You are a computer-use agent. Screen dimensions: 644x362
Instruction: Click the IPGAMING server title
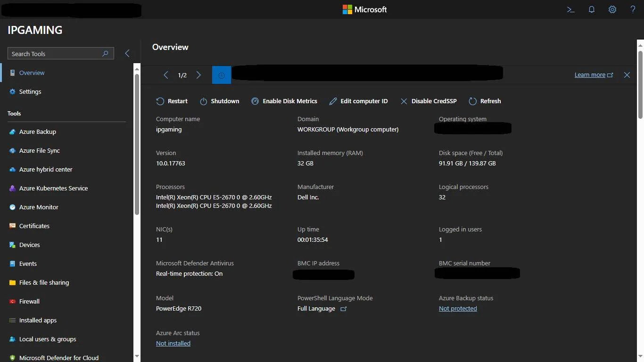[x=35, y=30]
